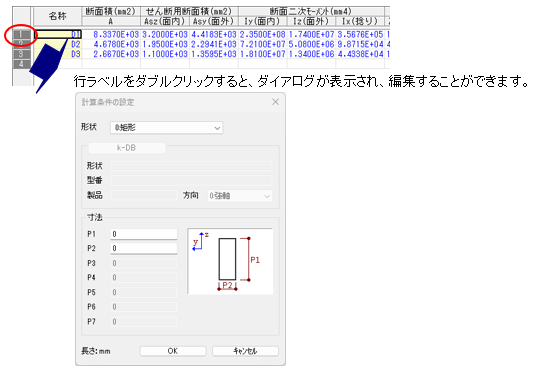Click the Ix(捻り) column header

click(360, 21)
